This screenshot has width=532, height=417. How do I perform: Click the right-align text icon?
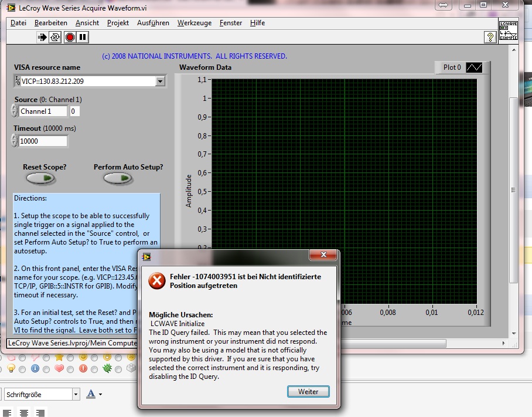pos(40,412)
